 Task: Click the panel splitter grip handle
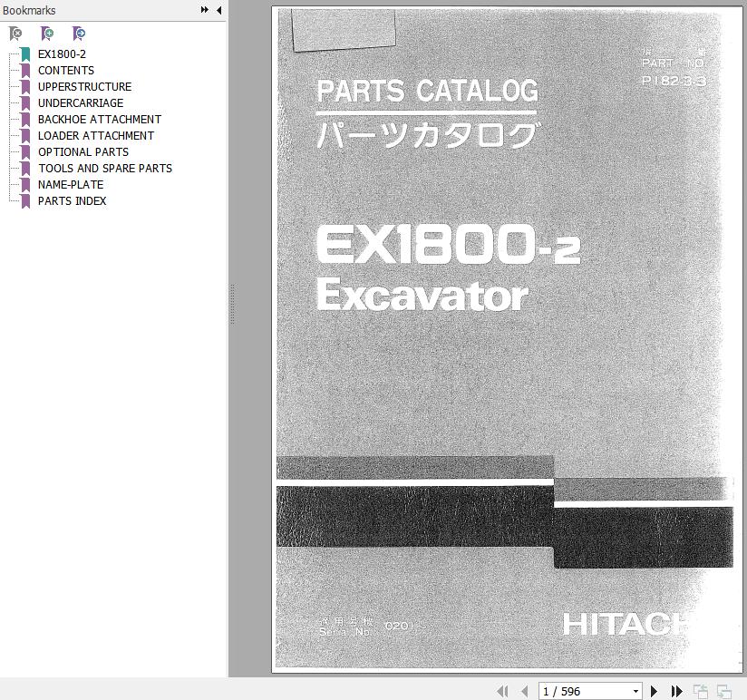pos(232,305)
